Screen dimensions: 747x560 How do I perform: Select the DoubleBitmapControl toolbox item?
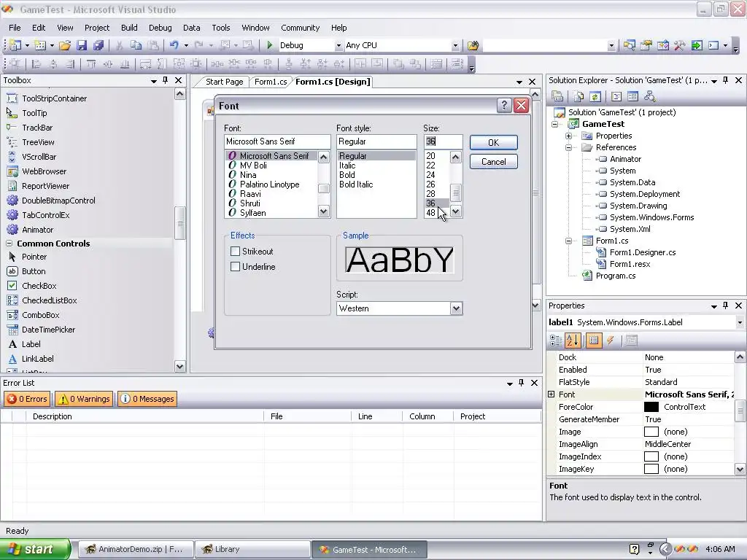click(x=58, y=201)
